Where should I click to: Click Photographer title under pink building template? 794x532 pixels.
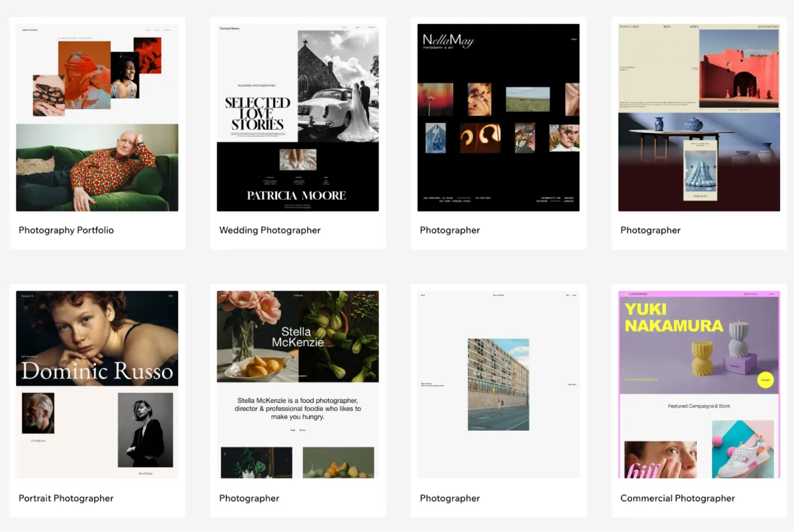pyautogui.click(x=650, y=230)
